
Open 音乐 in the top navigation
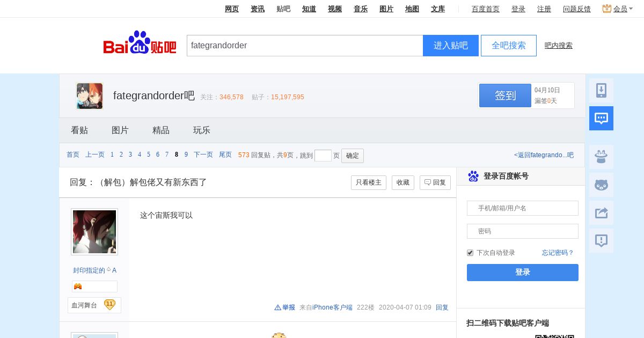click(x=361, y=9)
